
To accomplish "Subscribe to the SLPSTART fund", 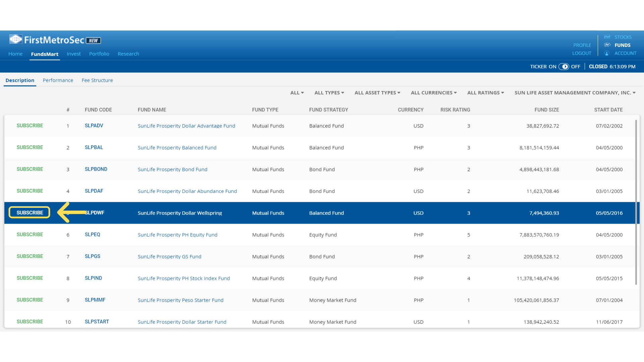I will tap(30, 322).
